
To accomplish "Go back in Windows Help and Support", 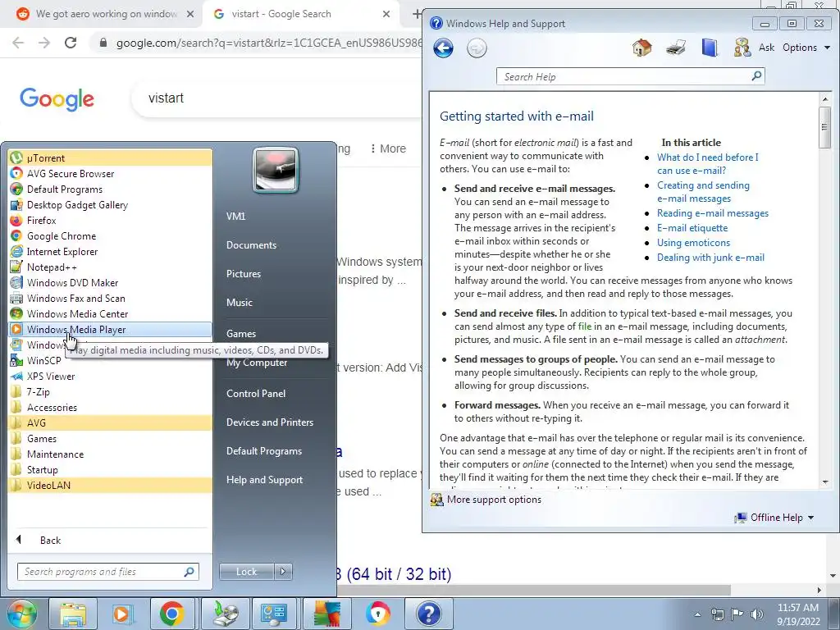I will coord(443,48).
